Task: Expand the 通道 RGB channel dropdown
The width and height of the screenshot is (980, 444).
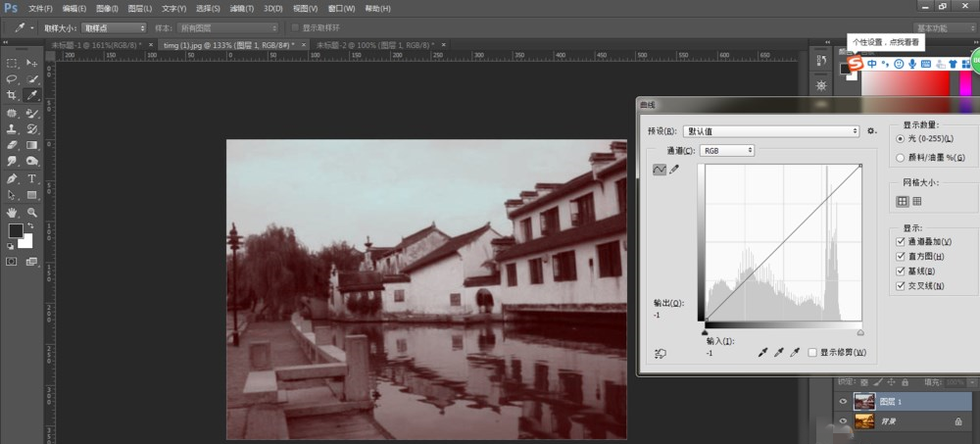Action: [727, 150]
